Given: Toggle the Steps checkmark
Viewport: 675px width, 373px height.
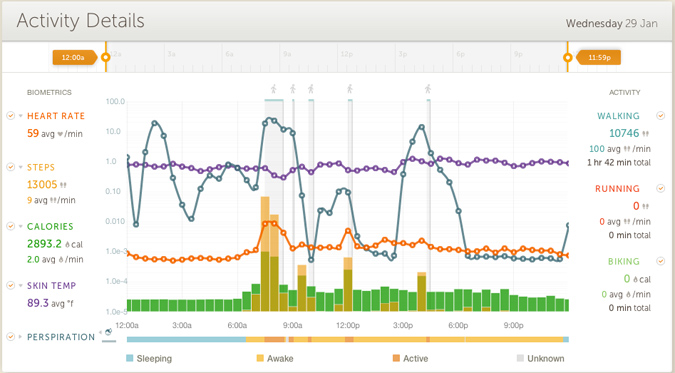Looking at the screenshot, I should (10, 167).
